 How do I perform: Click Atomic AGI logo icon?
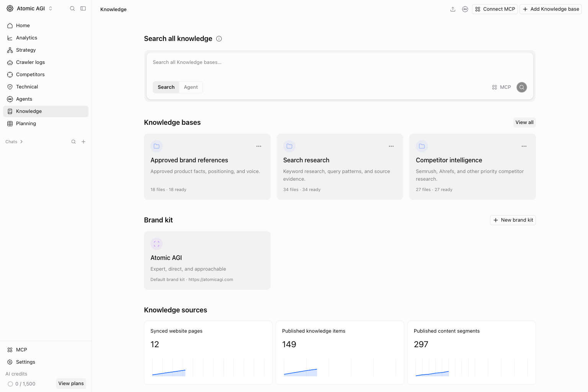[x=10, y=8]
